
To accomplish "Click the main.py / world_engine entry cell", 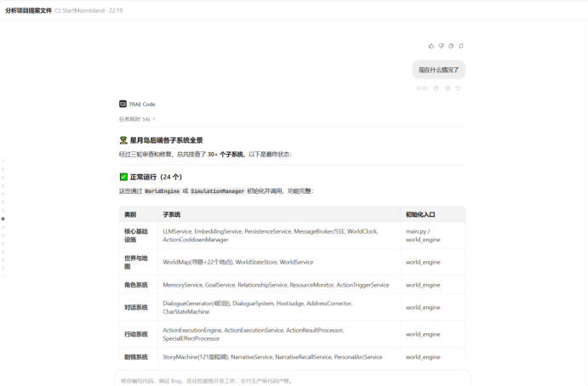I will 432,236.
